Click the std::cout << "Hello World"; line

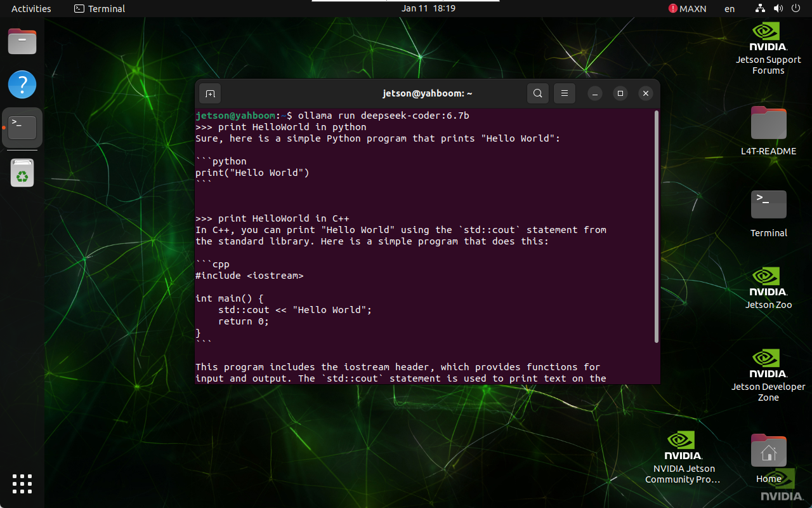click(295, 310)
